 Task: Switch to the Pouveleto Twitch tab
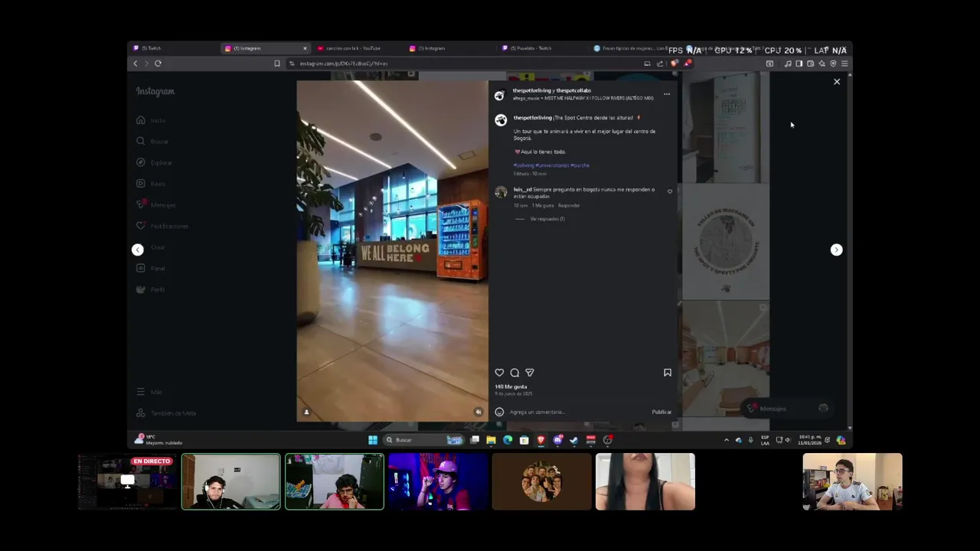click(542, 48)
